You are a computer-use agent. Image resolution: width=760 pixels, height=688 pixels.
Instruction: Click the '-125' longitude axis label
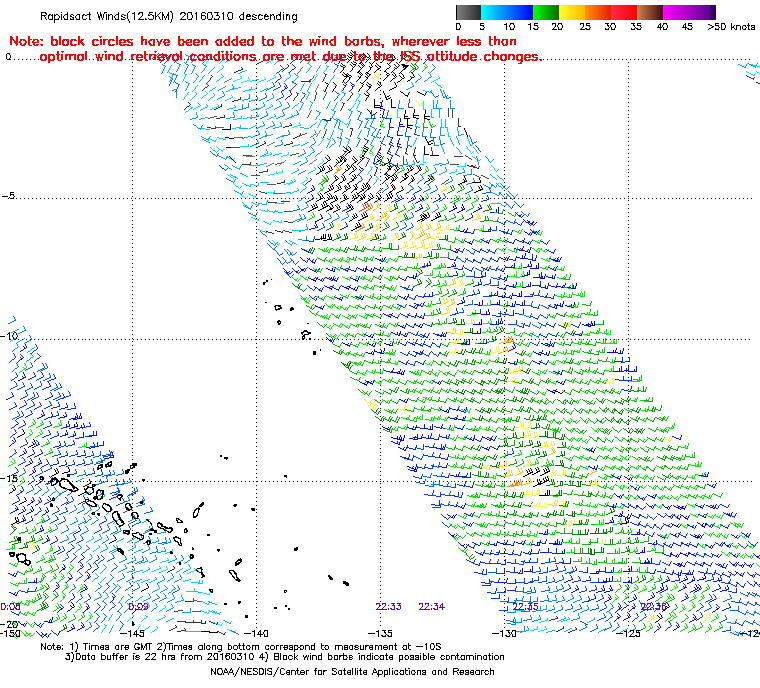pos(628,633)
